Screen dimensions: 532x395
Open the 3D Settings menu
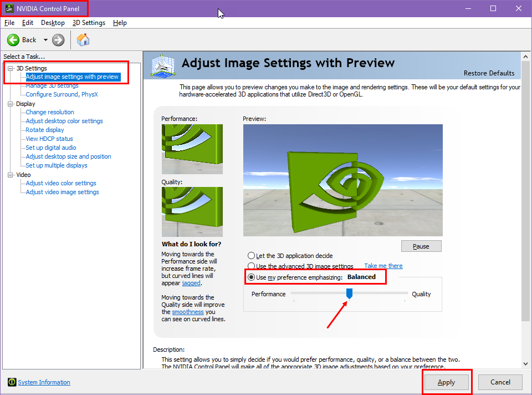(89, 23)
